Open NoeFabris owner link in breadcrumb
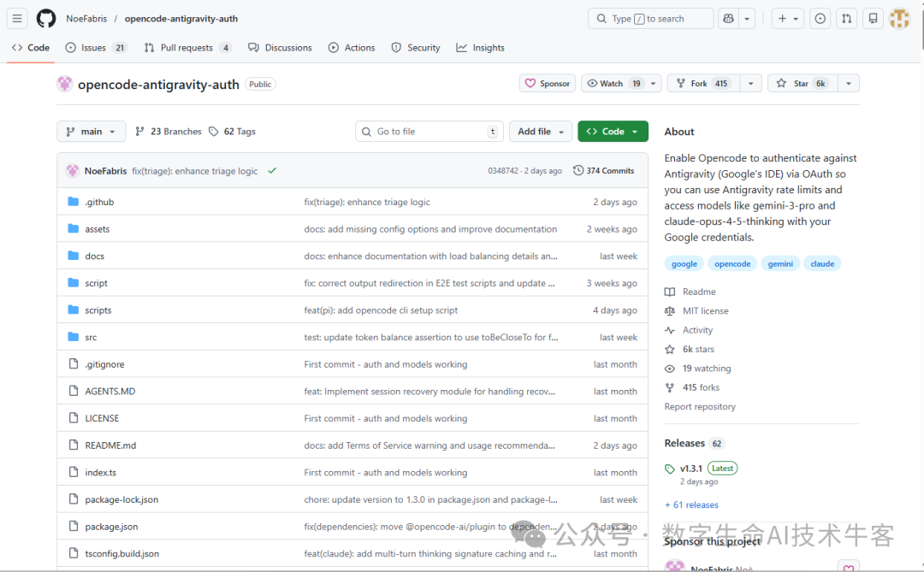This screenshot has height=572, width=924. [x=86, y=18]
